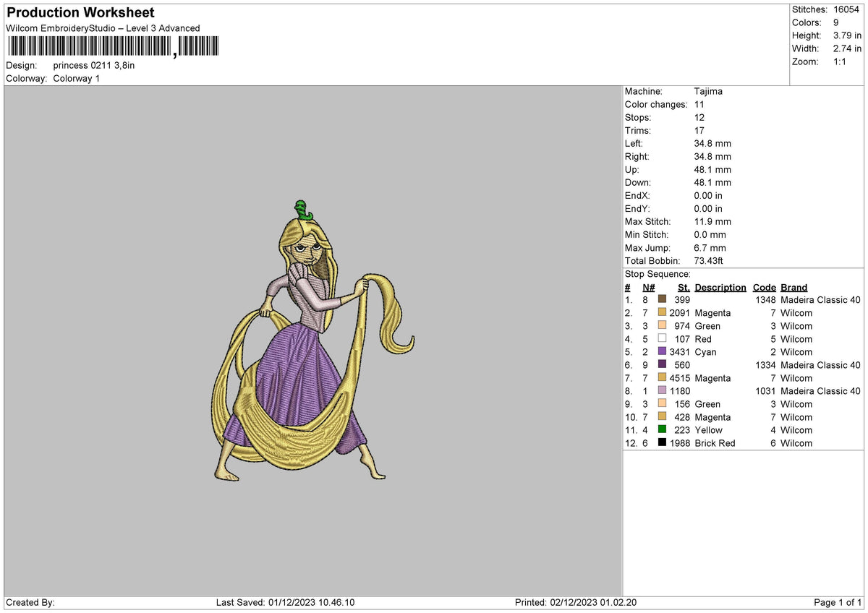Viewport: 868px width, 613px height.
Task: Click the Machine value 'Tajima'
Action: point(708,91)
